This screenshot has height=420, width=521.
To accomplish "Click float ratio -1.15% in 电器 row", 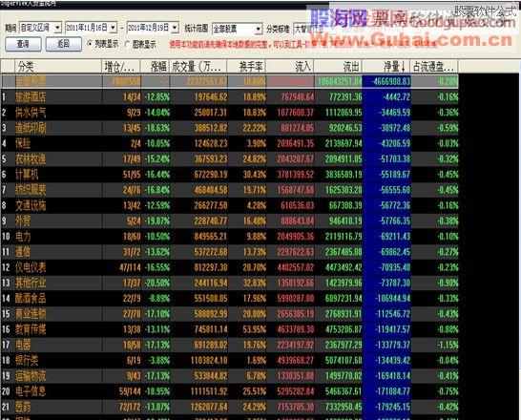I will point(448,345).
